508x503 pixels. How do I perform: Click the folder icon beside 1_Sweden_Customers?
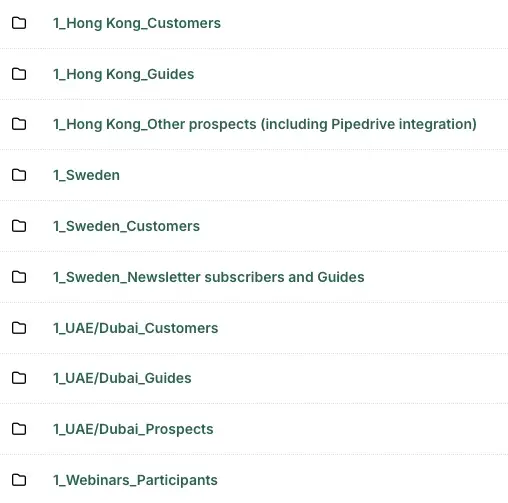click(19, 226)
